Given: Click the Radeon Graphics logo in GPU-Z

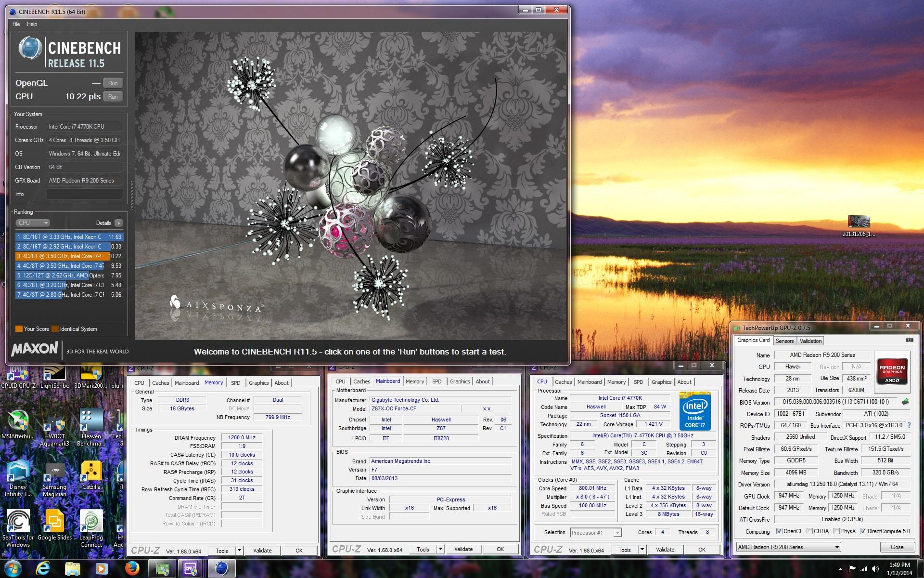Looking at the screenshot, I should tap(892, 370).
